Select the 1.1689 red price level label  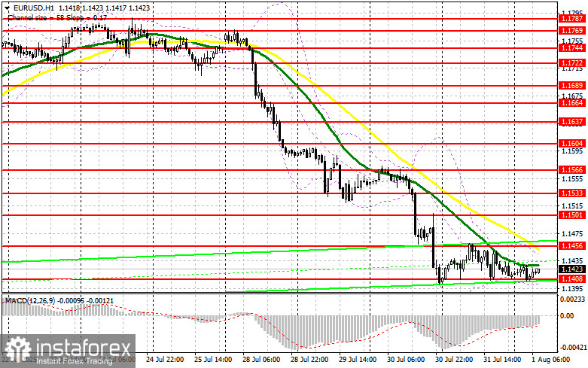572,86
